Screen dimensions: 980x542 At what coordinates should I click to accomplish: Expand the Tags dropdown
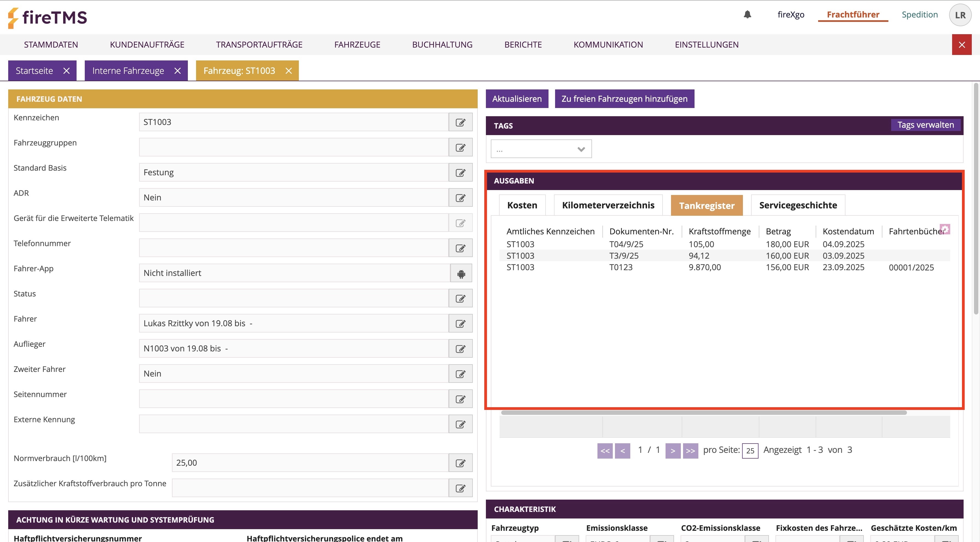coord(541,149)
